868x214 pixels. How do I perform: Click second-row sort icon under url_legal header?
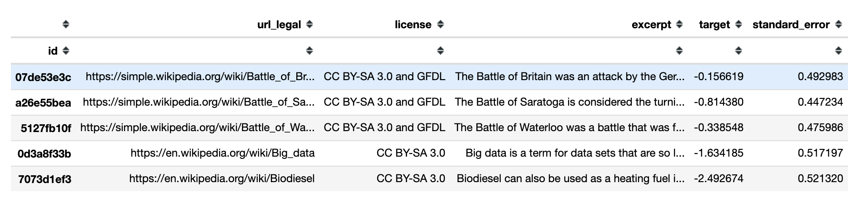pos(309,51)
